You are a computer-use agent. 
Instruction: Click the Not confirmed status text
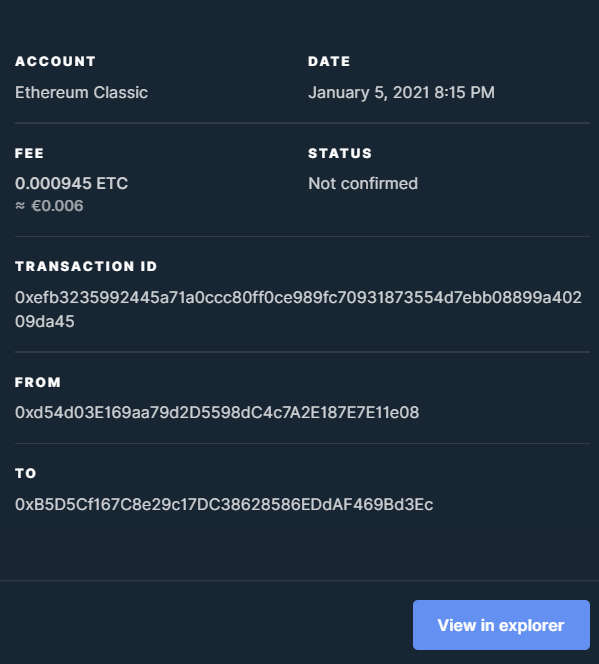coord(363,183)
